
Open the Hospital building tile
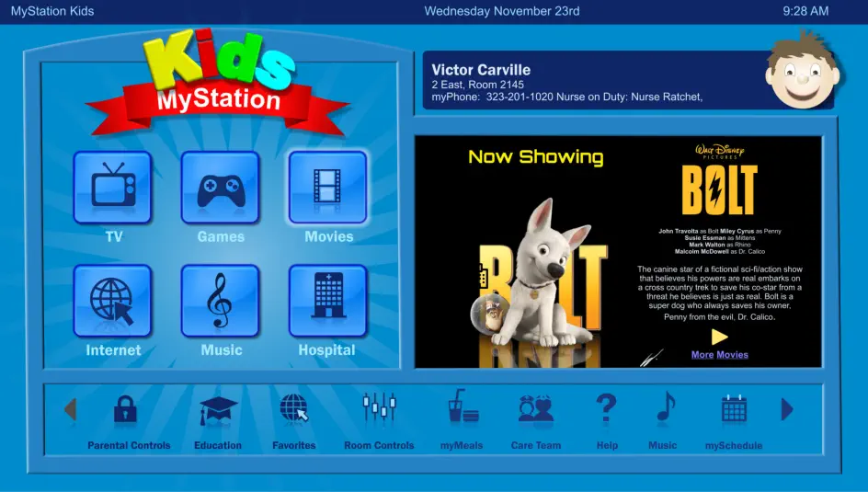[x=327, y=301]
